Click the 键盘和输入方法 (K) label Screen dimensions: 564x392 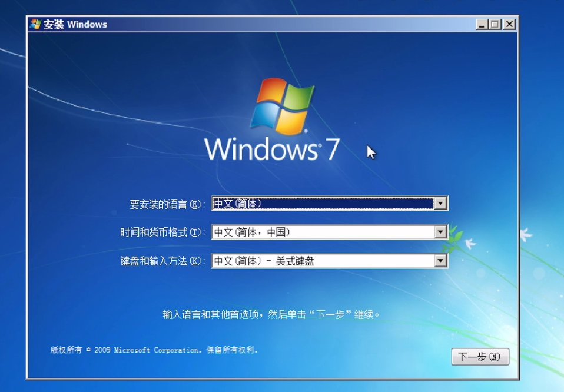click(x=162, y=261)
